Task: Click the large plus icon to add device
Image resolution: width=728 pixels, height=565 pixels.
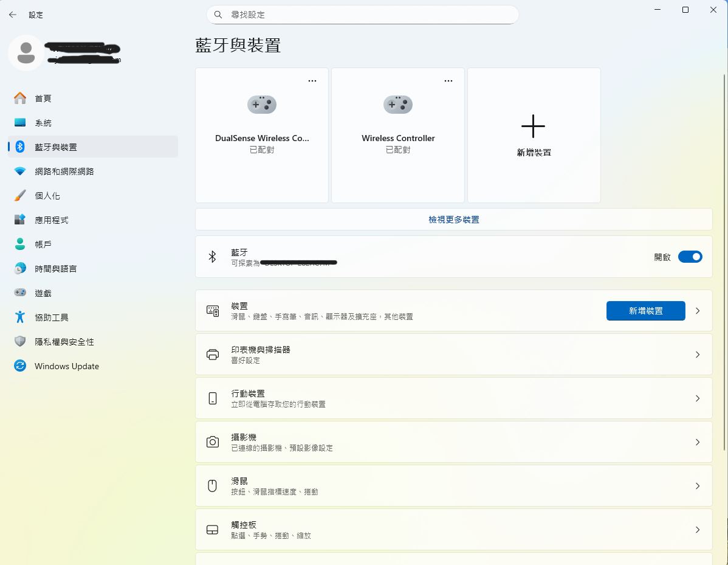Action: pos(533,126)
